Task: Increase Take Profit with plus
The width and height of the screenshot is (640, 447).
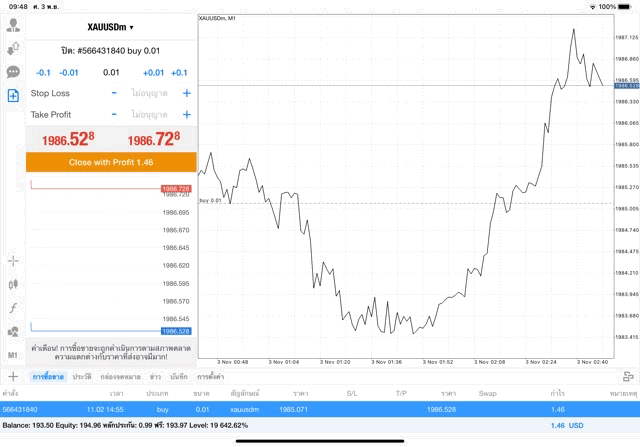Action: pyautogui.click(x=187, y=114)
